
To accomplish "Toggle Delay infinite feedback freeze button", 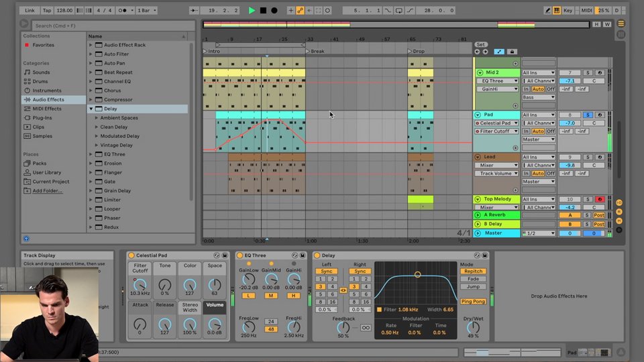I will (365, 328).
